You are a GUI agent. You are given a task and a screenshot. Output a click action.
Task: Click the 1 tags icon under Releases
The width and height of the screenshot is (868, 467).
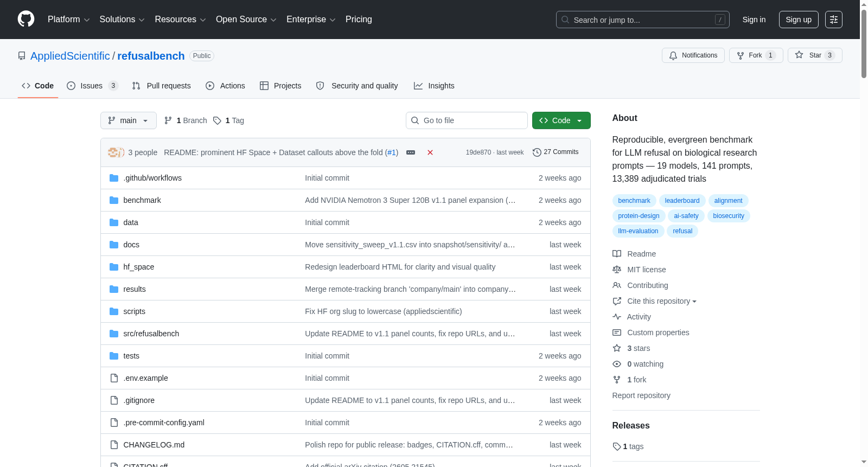tap(617, 446)
